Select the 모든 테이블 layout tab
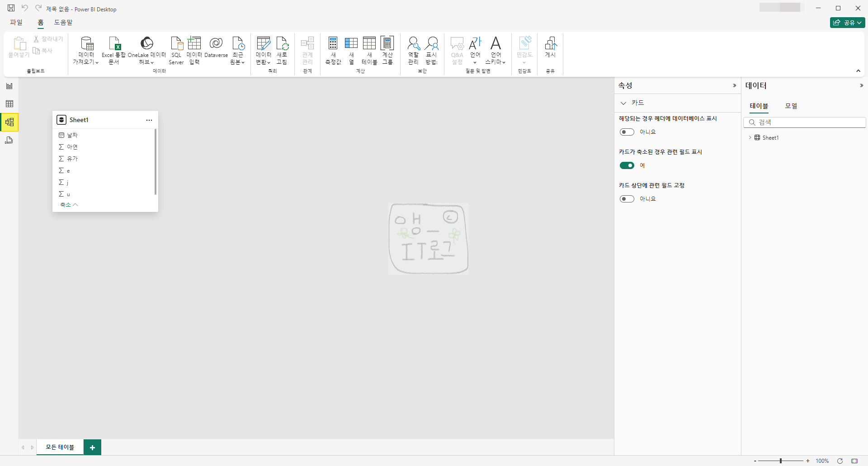 60,447
